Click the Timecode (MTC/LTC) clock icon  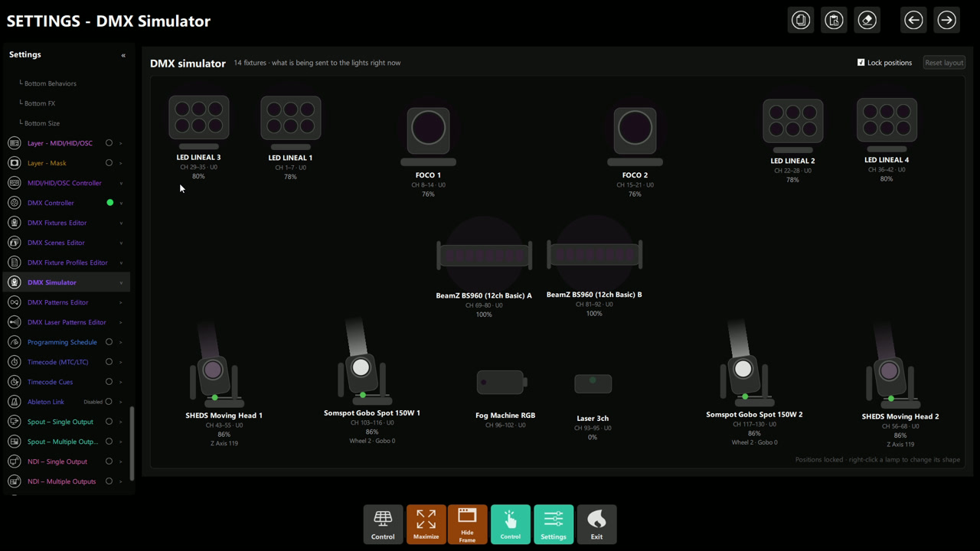[x=14, y=362]
